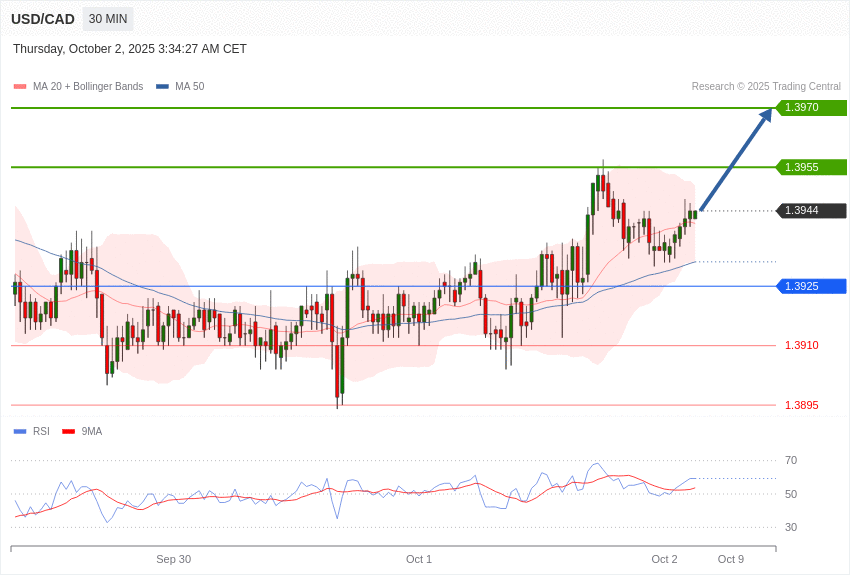Click the pink MA 20 Bollinger legend swatch
850x576 pixels.
tap(20, 87)
